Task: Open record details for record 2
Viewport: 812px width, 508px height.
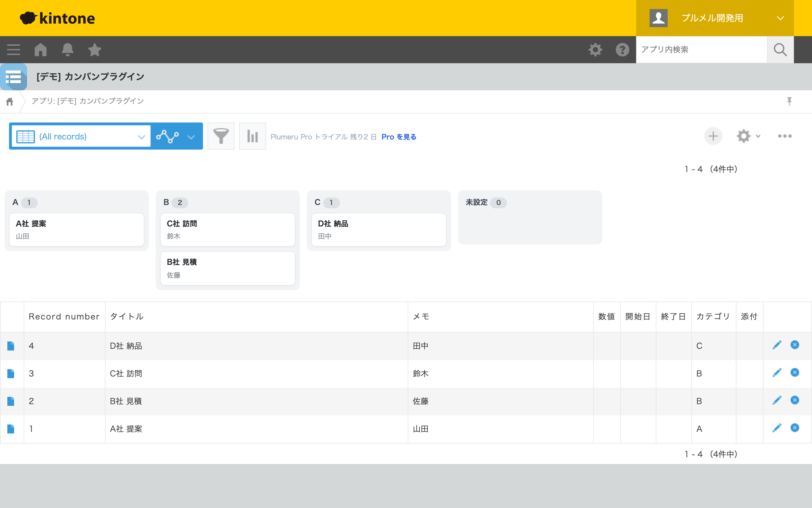Action: (11, 401)
